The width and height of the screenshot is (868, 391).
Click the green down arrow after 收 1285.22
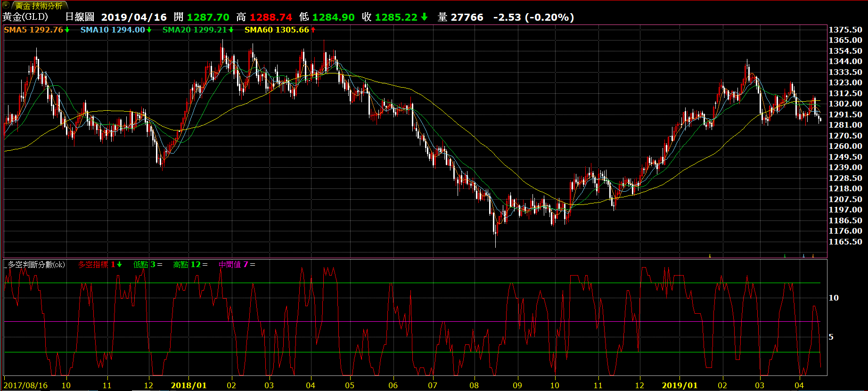tap(424, 17)
